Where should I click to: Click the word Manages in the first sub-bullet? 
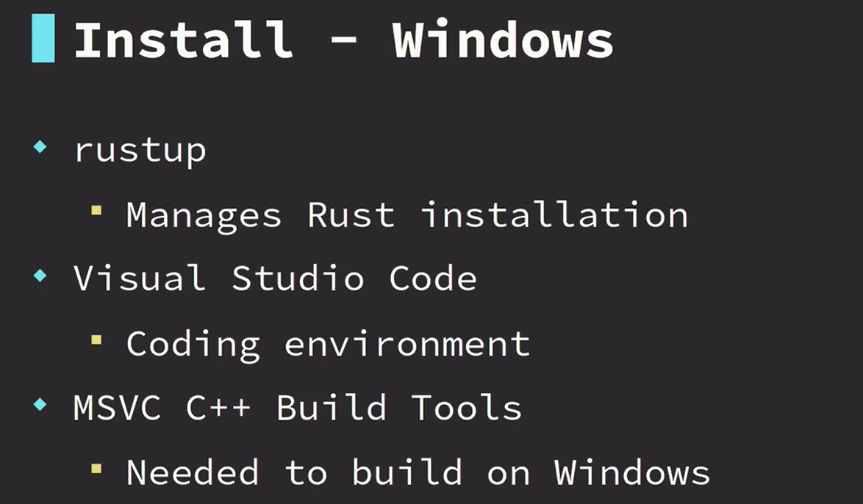click(x=204, y=215)
